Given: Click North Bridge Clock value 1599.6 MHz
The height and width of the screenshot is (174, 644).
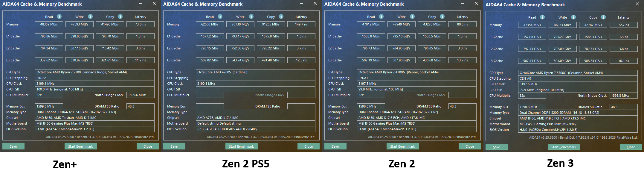Looking at the screenshot, I should tap(141, 95).
